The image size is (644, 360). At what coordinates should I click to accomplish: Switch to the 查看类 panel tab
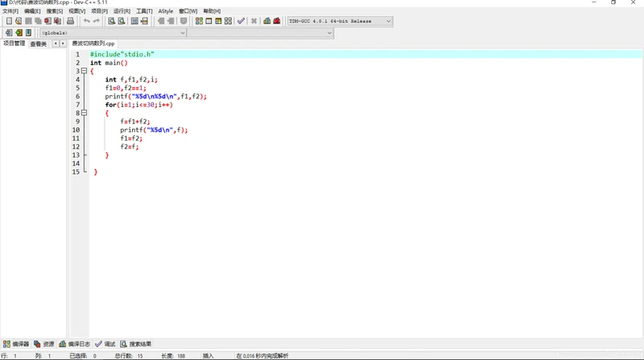point(38,43)
